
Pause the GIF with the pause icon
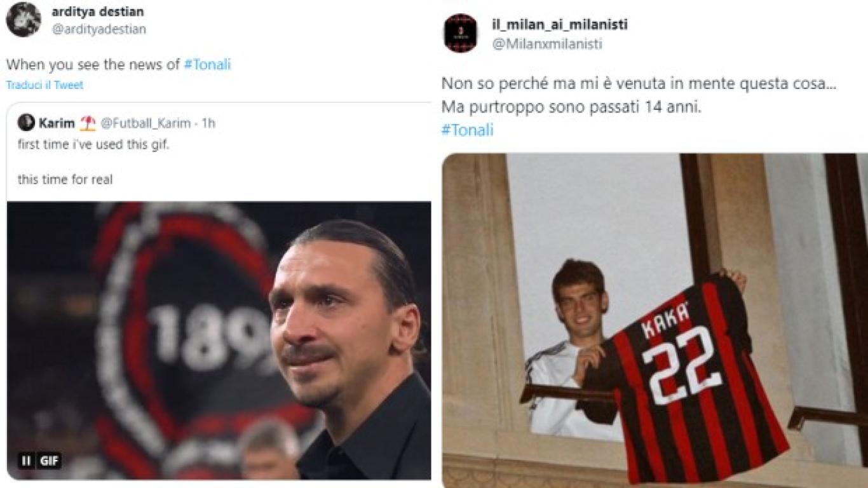[27, 461]
